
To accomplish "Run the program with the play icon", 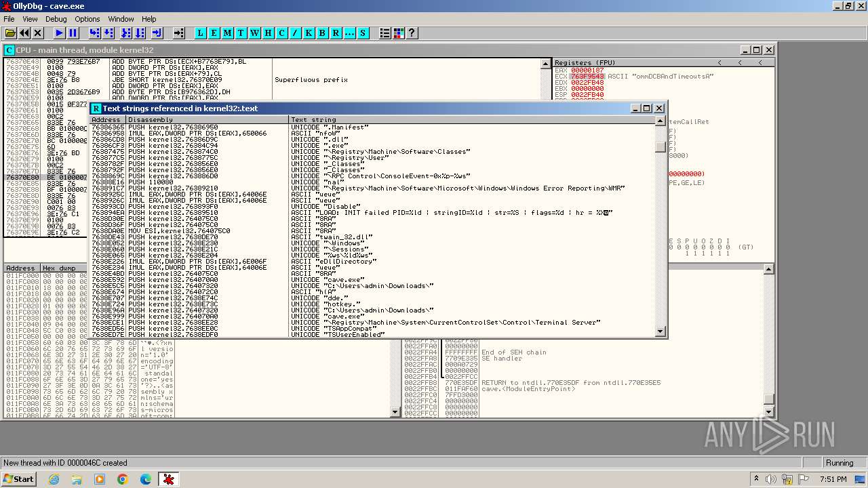I will (60, 33).
